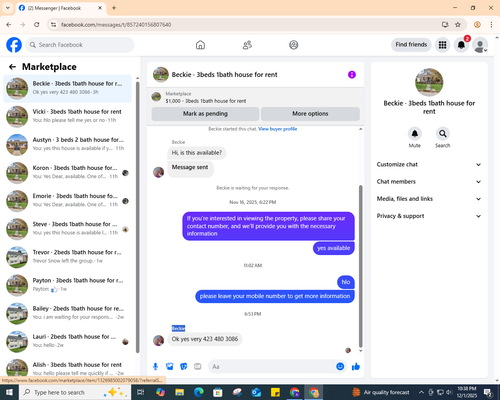Expand Media, files and links section

[x=429, y=199]
